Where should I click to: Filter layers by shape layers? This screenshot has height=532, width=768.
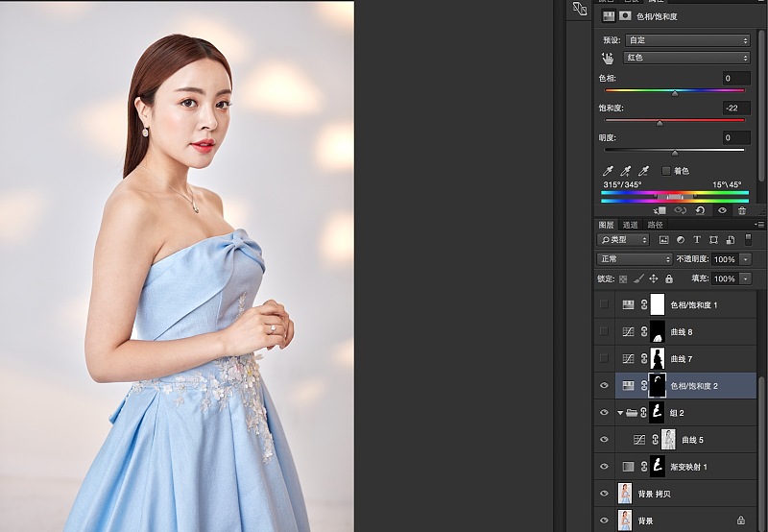click(x=713, y=240)
